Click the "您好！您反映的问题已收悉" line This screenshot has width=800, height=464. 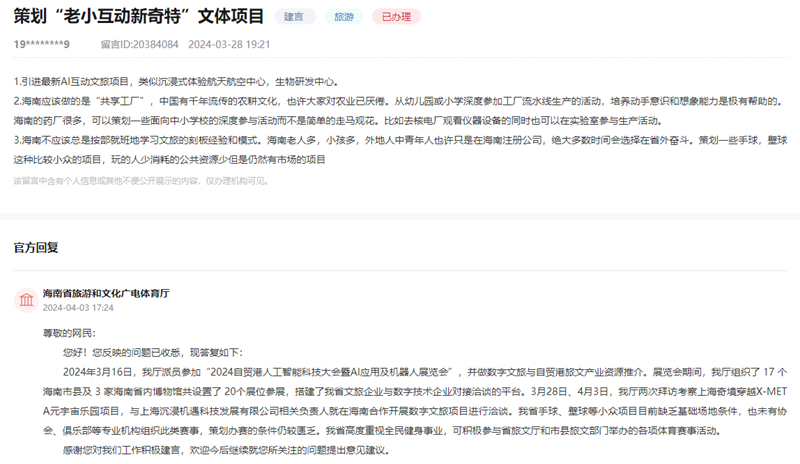pyautogui.click(x=139, y=352)
